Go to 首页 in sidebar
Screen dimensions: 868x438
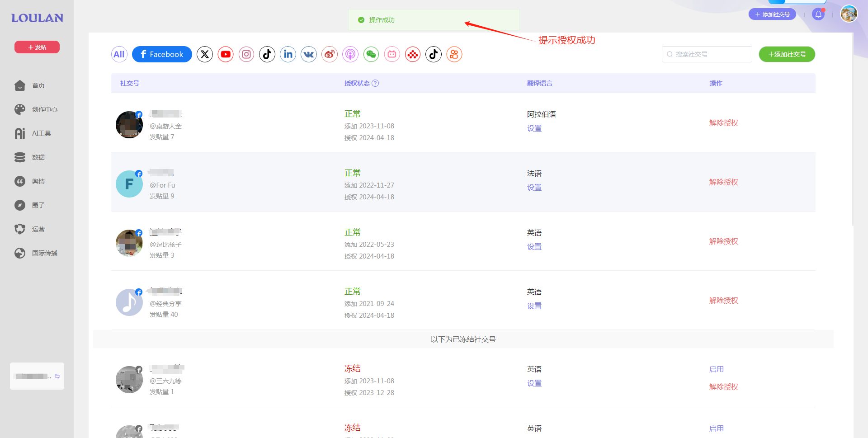coord(30,85)
